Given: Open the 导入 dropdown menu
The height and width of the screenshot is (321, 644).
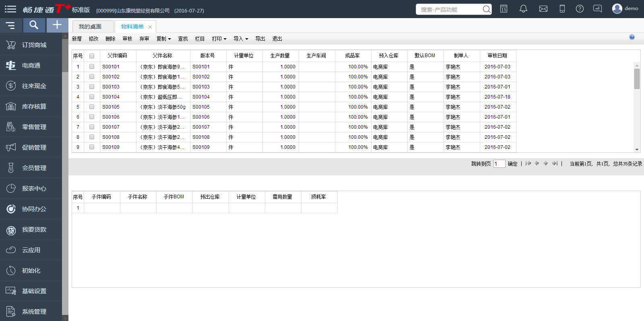Looking at the screenshot, I should point(241,39).
